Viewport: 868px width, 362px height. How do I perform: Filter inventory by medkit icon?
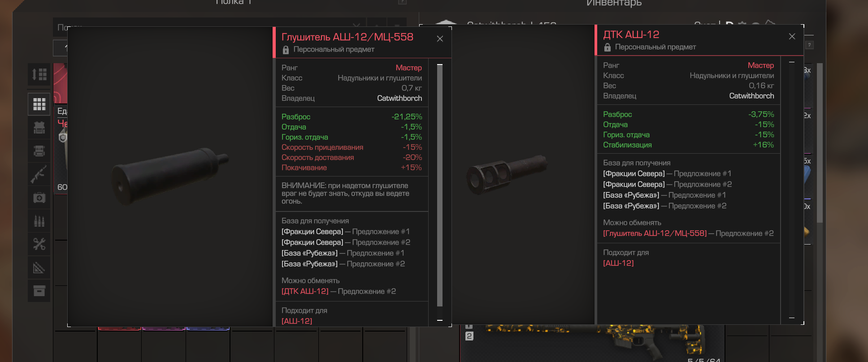point(39,198)
